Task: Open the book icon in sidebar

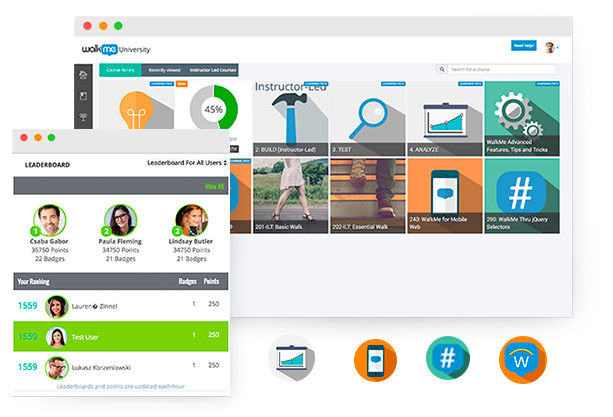Action: [x=83, y=96]
